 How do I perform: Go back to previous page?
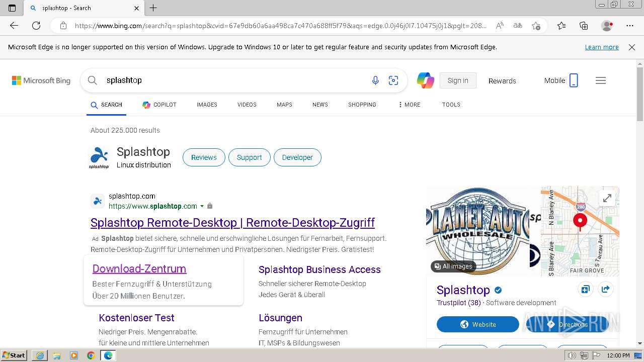[14, 26]
